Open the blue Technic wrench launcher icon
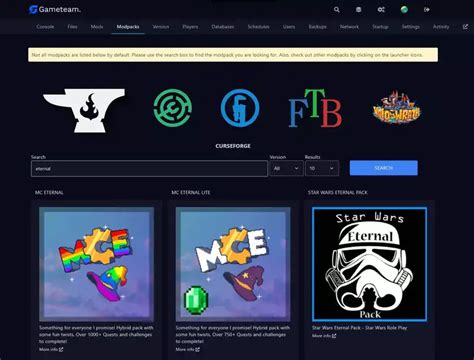 click(240, 108)
